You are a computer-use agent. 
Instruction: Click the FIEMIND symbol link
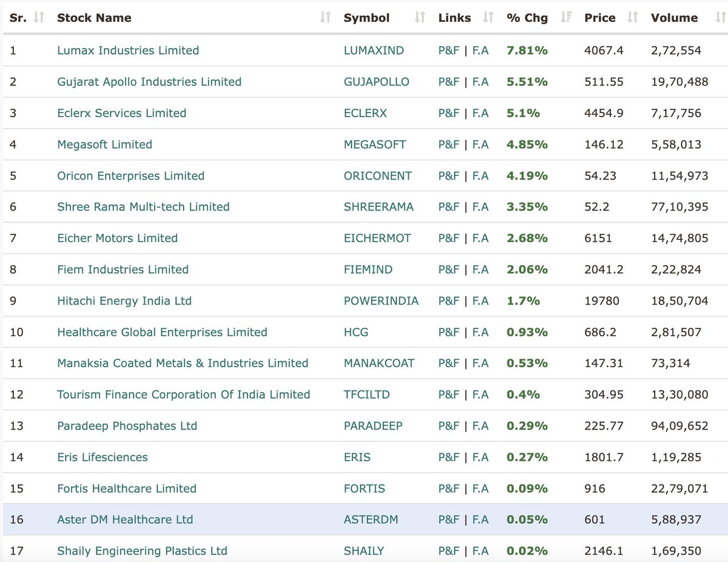coord(368,269)
